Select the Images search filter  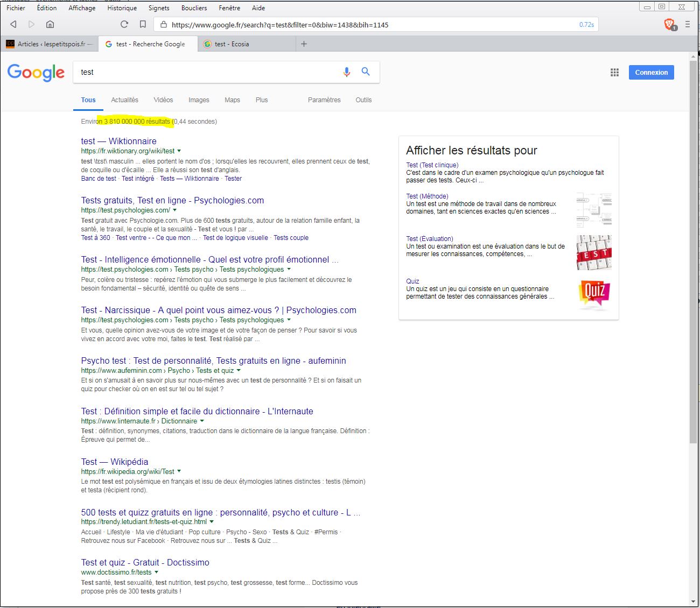199,100
